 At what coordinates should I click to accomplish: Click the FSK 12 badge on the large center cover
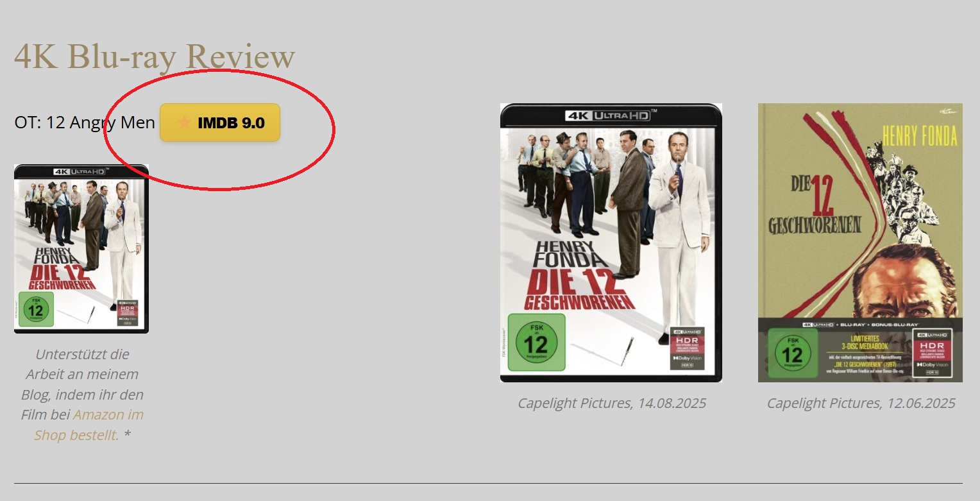click(x=536, y=343)
